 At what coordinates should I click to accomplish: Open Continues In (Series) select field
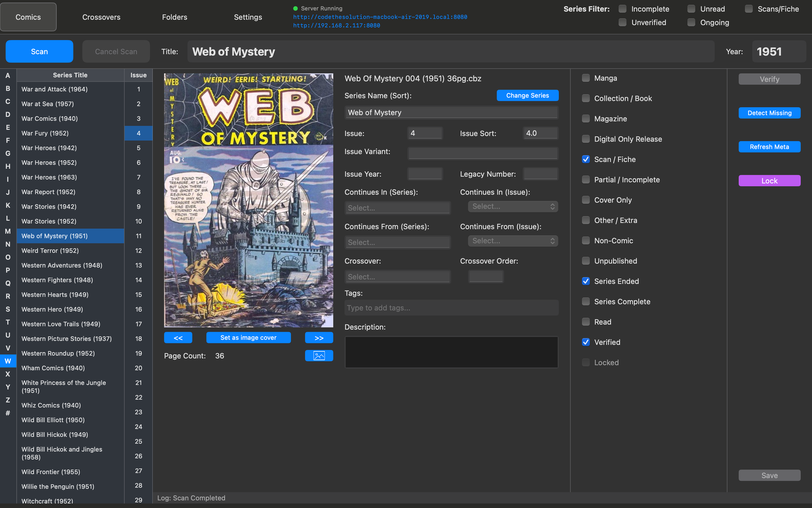click(397, 208)
